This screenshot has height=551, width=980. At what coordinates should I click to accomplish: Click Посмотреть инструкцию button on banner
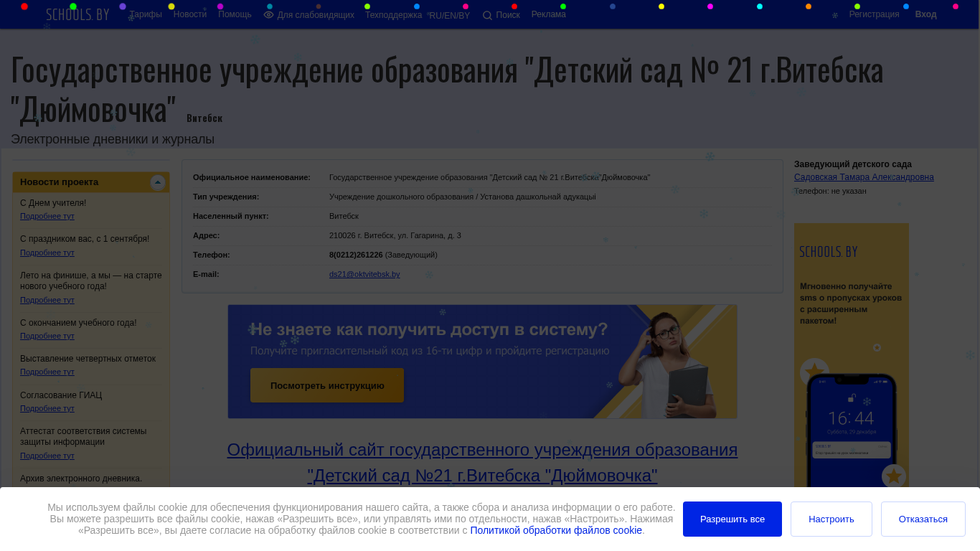(327, 385)
